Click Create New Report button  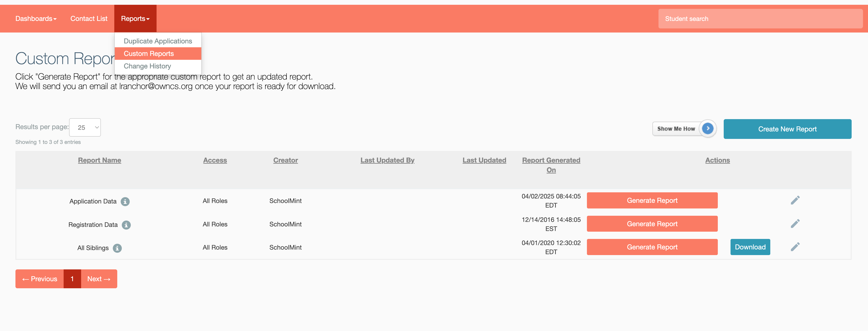coord(787,129)
